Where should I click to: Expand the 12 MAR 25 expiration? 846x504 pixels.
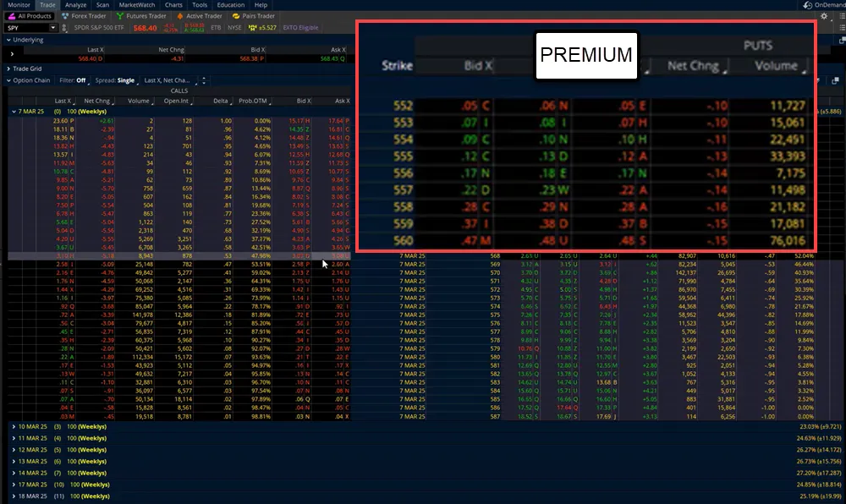click(14, 450)
